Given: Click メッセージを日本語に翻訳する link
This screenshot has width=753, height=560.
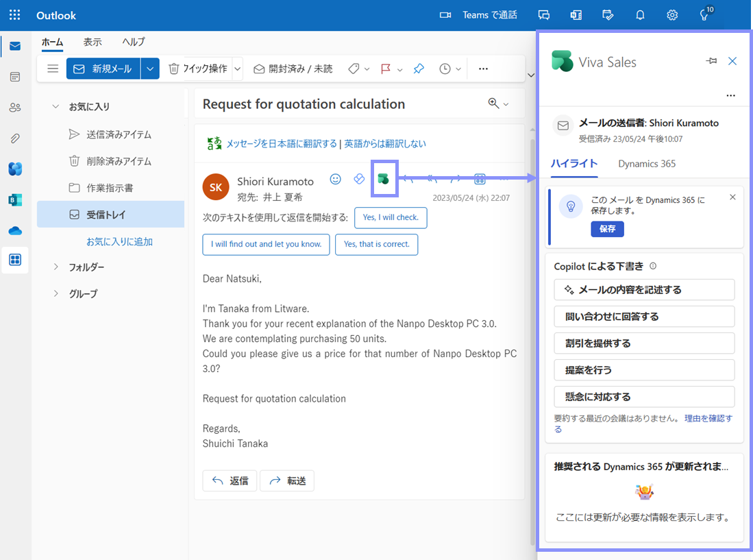Looking at the screenshot, I should (x=282, y=144).
